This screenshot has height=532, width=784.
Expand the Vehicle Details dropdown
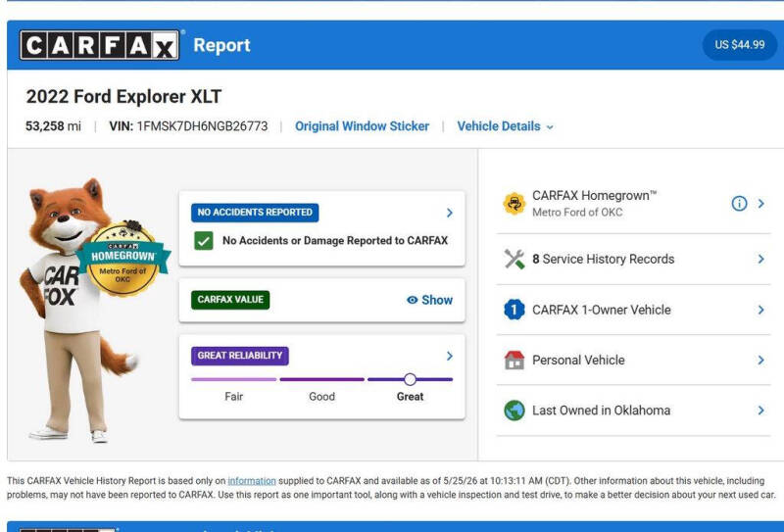click(x=505, y=126)
